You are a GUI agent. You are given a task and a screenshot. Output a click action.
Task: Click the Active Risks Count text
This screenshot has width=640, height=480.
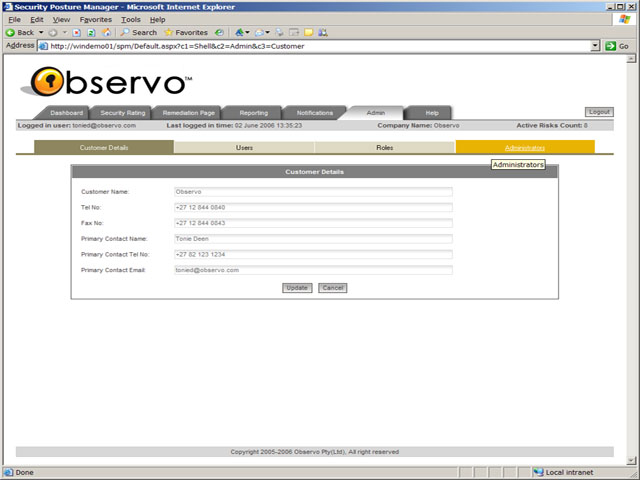[x=552, y=125]
